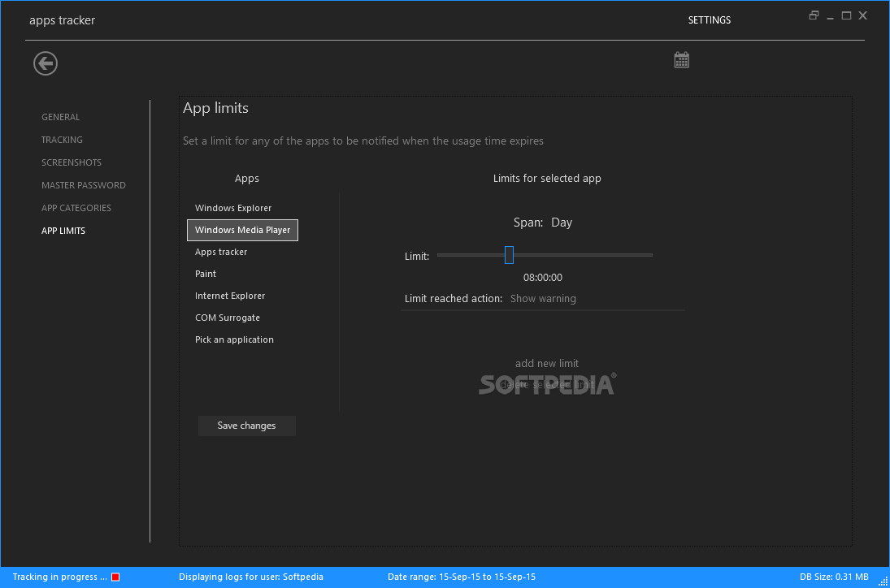Viewport: 890px width, 588px height.
Task: Click the Limits for selected app label
Action: (x=547, y=178)
